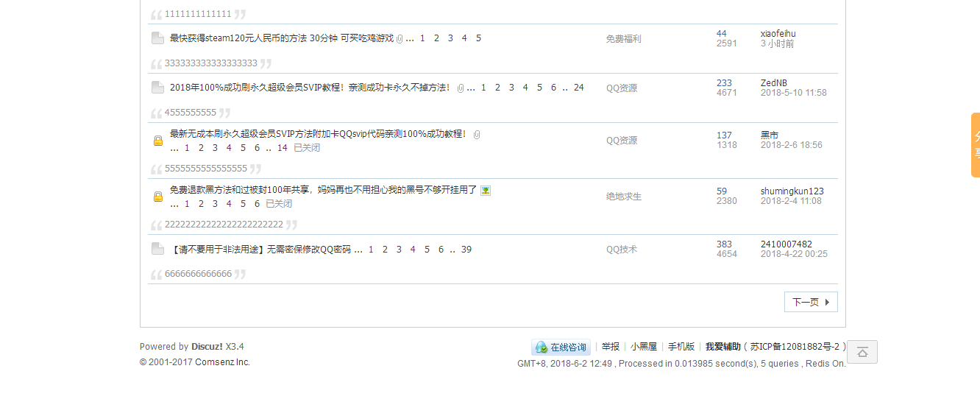View profile of user 黑市

[770, 135]
